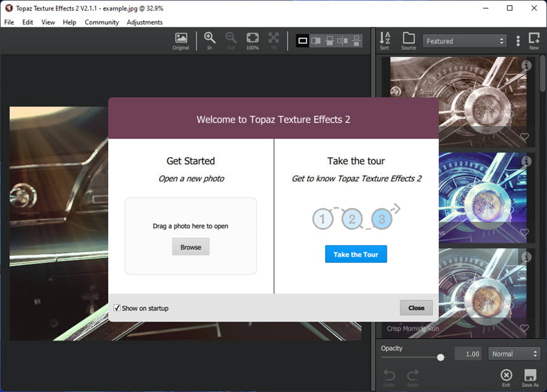Favorite the blue preset with heart

pos(524,232)
